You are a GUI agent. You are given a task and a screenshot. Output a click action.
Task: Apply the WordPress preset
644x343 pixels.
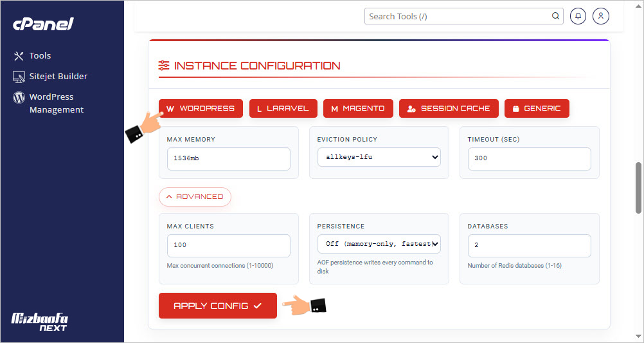[201, 109]
